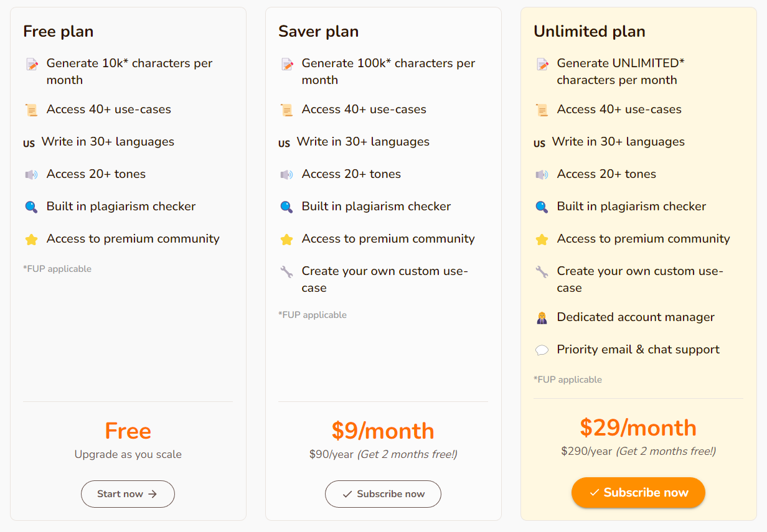Click the orange Unlimited plan Subscribe now button
Image resolution: width=767 pixels, height=532 pixels.
pos(638,493)
